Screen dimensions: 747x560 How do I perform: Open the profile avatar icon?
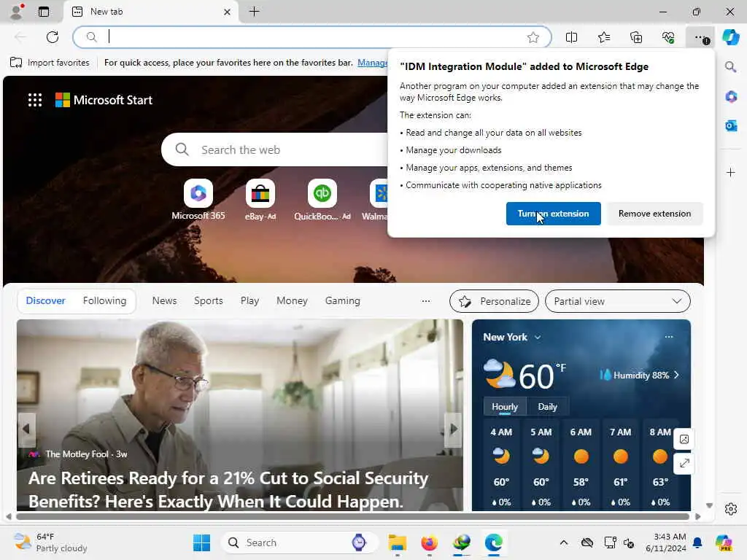tap(16, 12)
